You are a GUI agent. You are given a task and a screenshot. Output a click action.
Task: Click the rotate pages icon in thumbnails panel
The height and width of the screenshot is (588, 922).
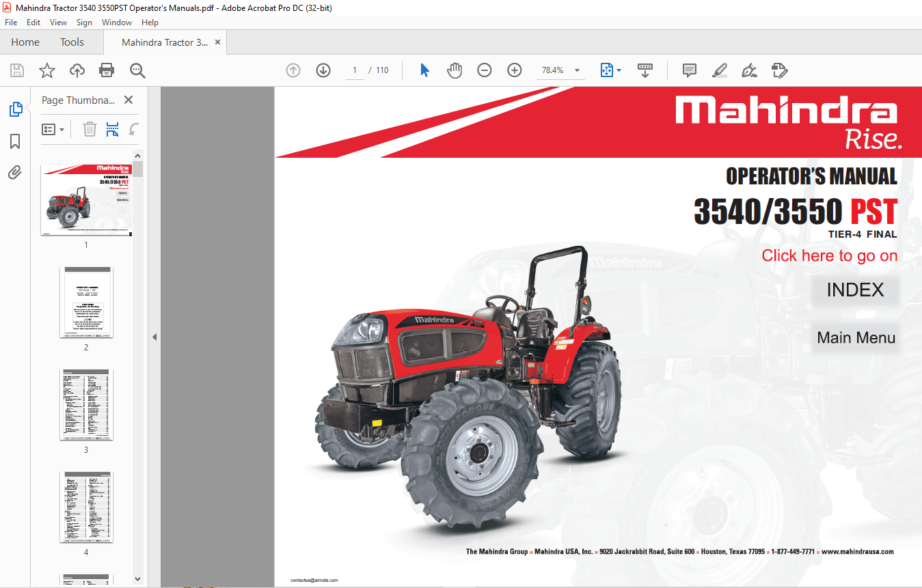[134, 129]
